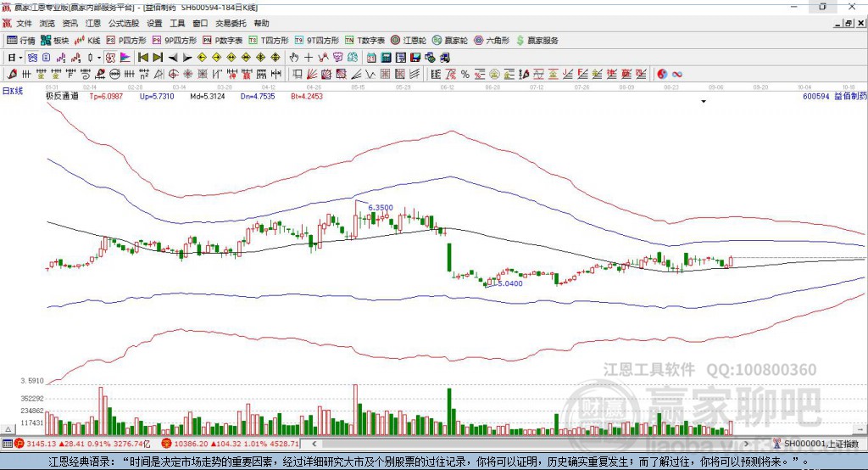Jump to first bar icon

point(142,58)
